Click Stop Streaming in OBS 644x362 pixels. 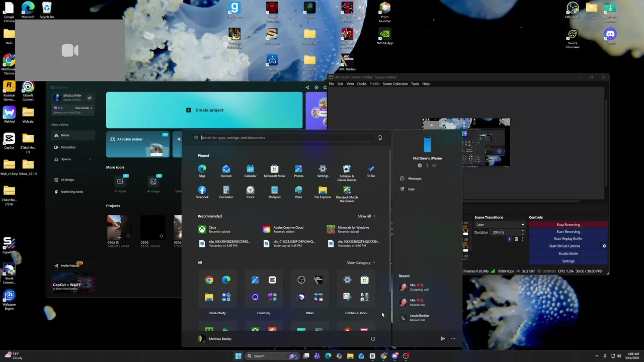click(568, 225)
